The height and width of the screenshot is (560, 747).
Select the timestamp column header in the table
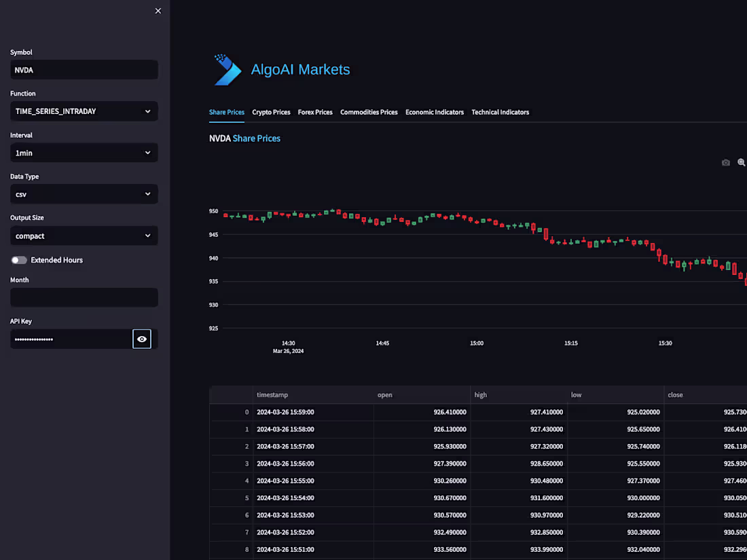(272, 394)
